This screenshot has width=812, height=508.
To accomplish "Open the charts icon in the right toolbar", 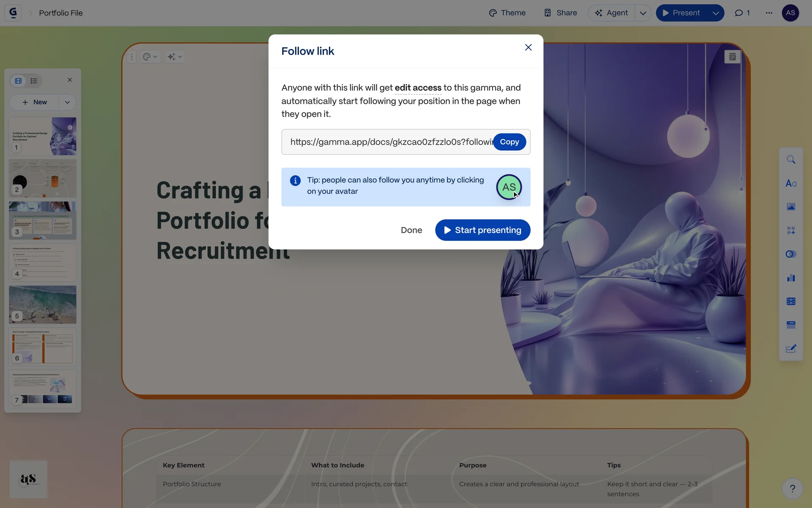I will point(791,278).
